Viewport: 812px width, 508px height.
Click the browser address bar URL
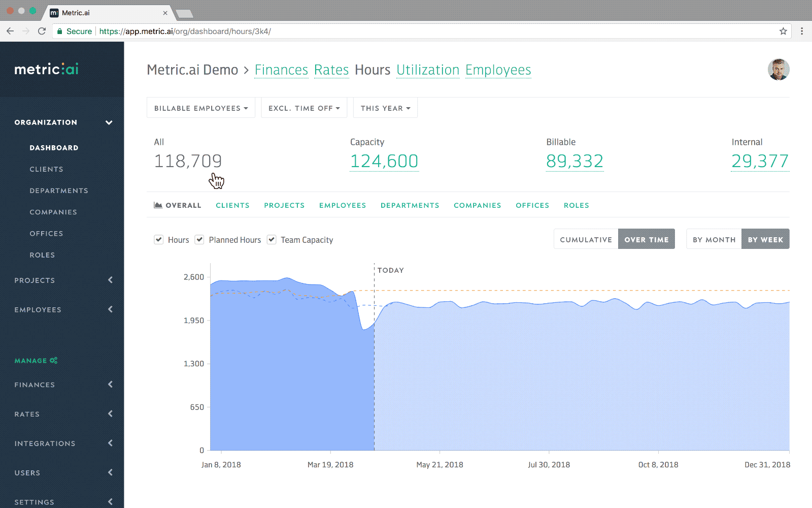tap(185, 31)
